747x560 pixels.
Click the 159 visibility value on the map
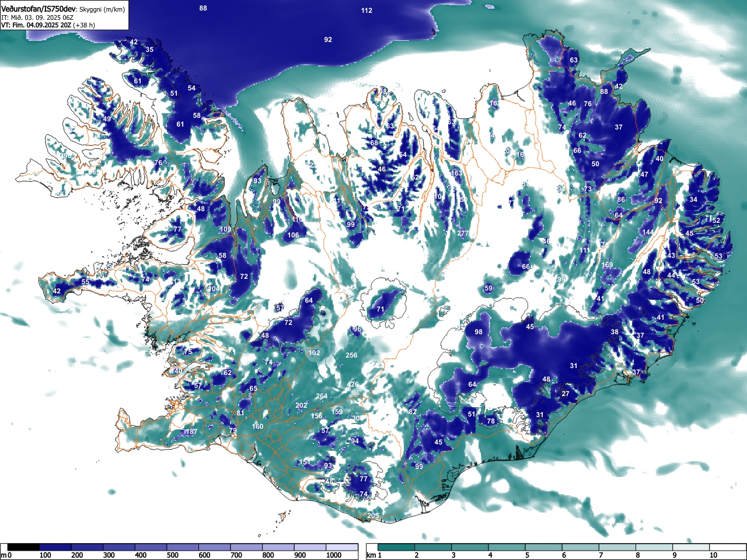337,412
